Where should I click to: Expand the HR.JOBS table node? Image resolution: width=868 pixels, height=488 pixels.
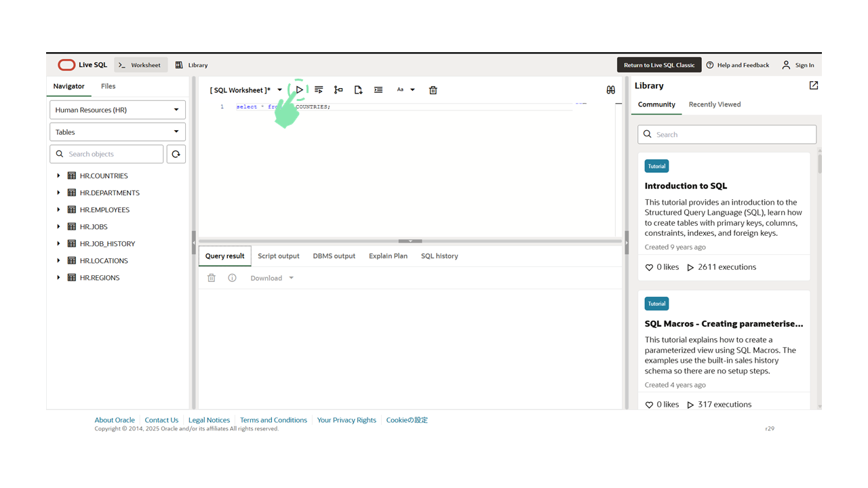click(58, 226)
